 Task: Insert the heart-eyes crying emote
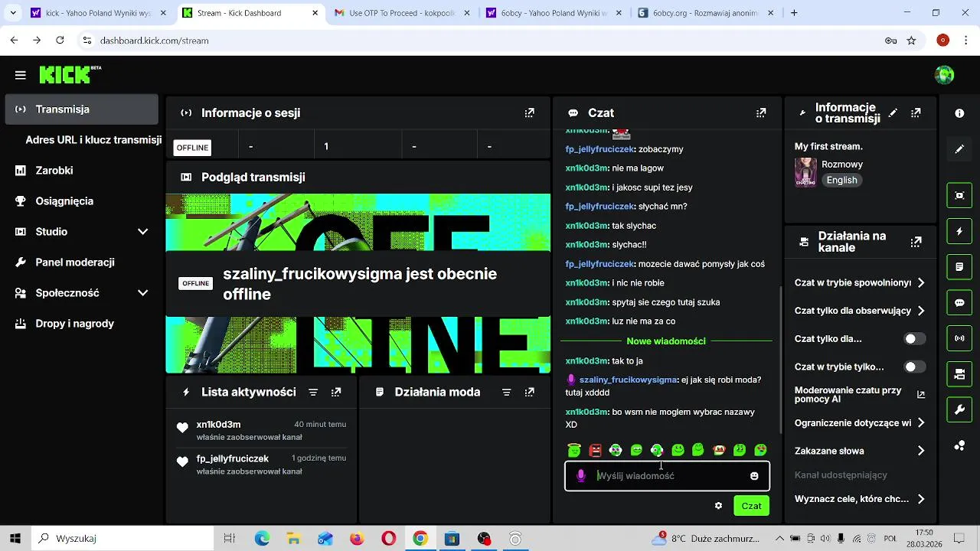(x=760, y=450)
